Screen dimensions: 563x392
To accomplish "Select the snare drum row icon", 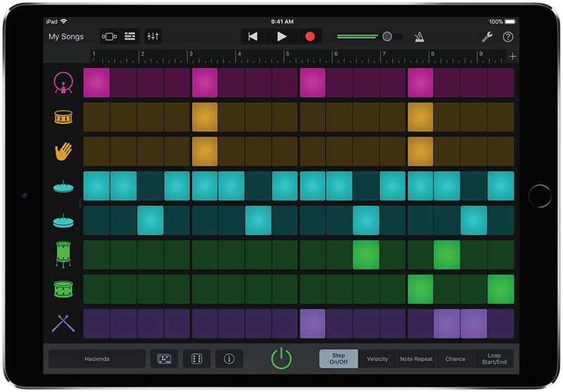I will pos(63,117).
